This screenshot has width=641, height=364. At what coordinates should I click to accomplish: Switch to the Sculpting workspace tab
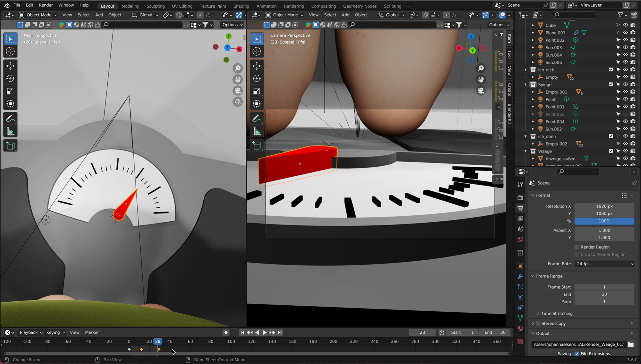tap(156, 6)
